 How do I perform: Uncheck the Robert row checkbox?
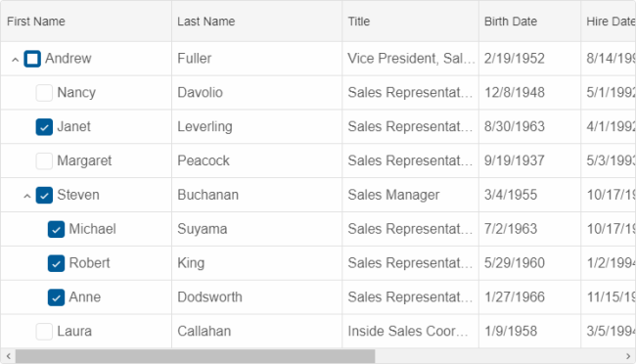(x=56, y=263)
